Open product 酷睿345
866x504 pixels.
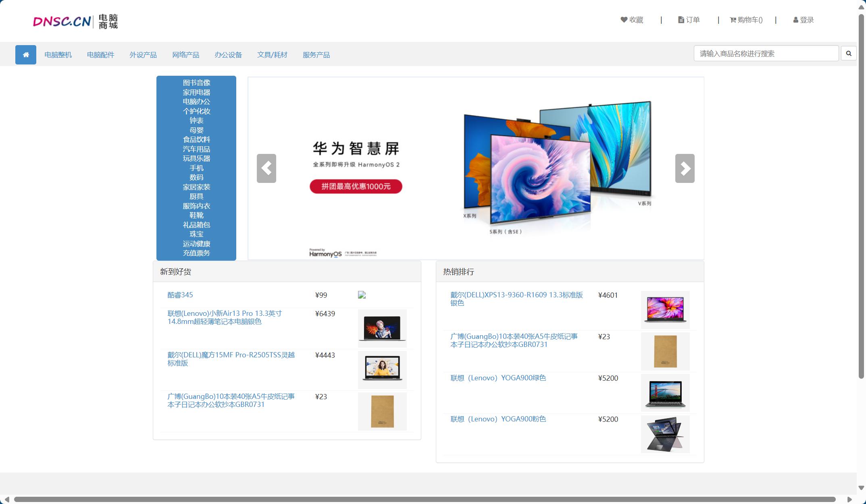click(x=180, y=295)
